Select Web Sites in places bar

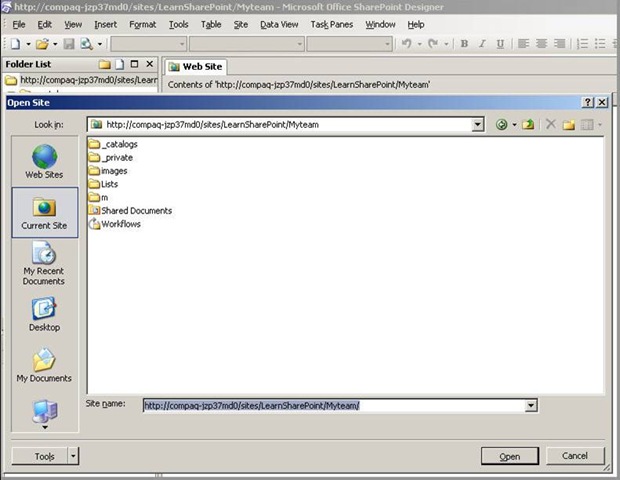(x=44, y=161)
